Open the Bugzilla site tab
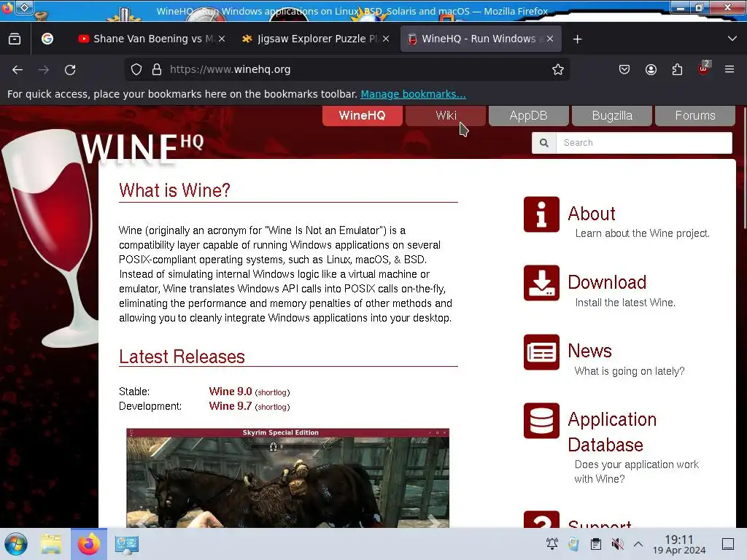Viewport: 747px width, 560px height. (x=612, y=116)
